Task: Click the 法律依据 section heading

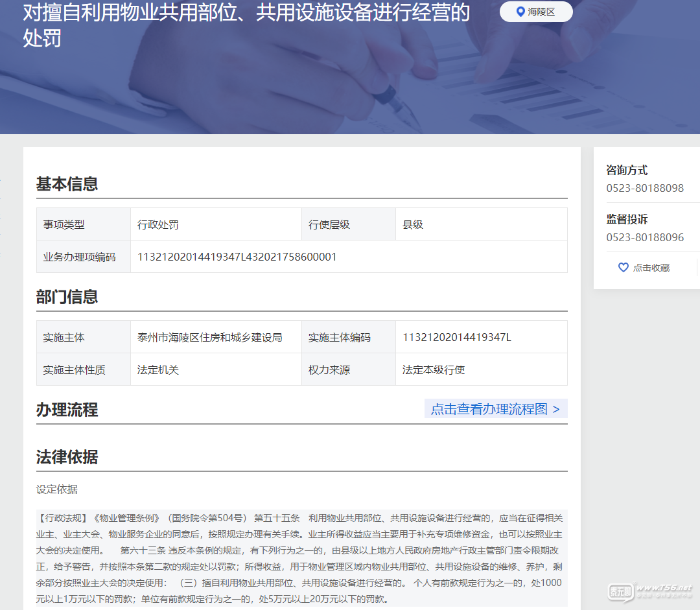Action: click(67, 457)
